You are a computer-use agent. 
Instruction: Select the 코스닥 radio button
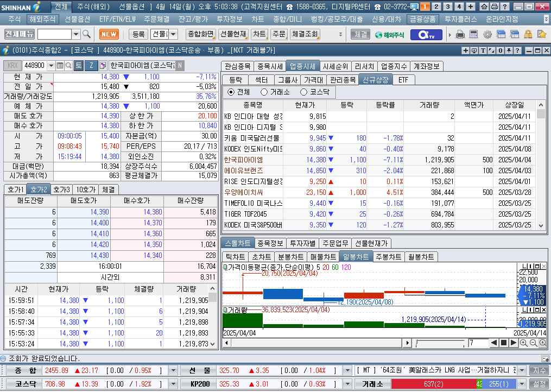click(315, 92)
